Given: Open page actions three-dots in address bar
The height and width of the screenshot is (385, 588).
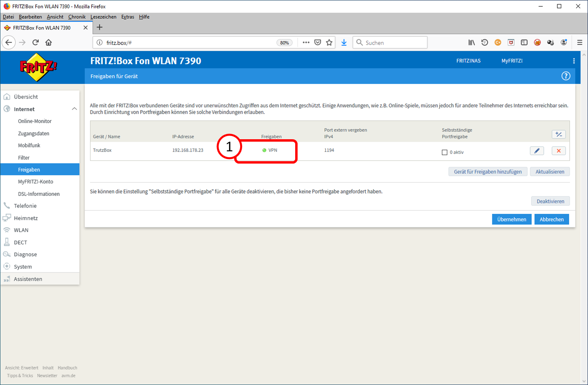Looking at the screenshot, I should (306, 43).
